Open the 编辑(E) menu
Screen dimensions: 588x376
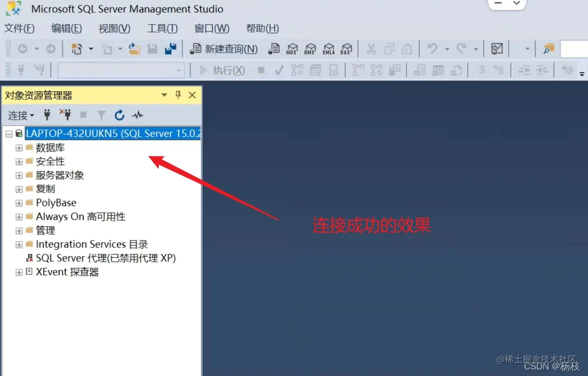pyautogui.click(x=66, y=28)
